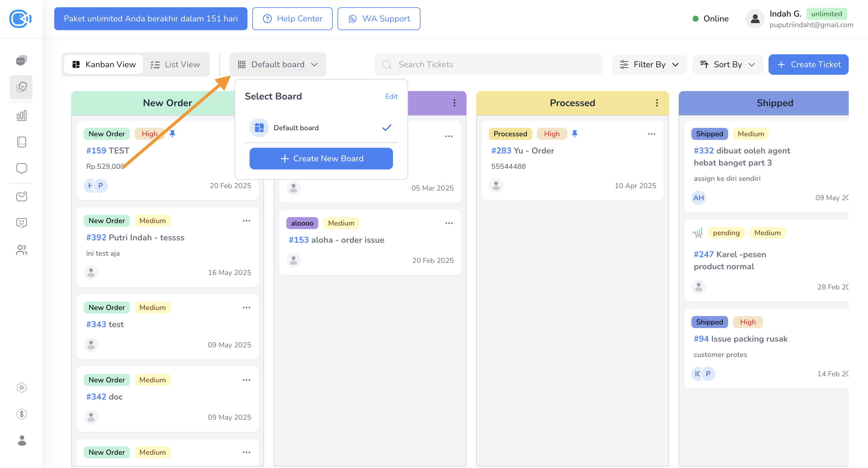Image resolution: width=868 pixels, height=468 pixels.
Task: Open the settings gear in sidebar
Action: click(21, 387)
